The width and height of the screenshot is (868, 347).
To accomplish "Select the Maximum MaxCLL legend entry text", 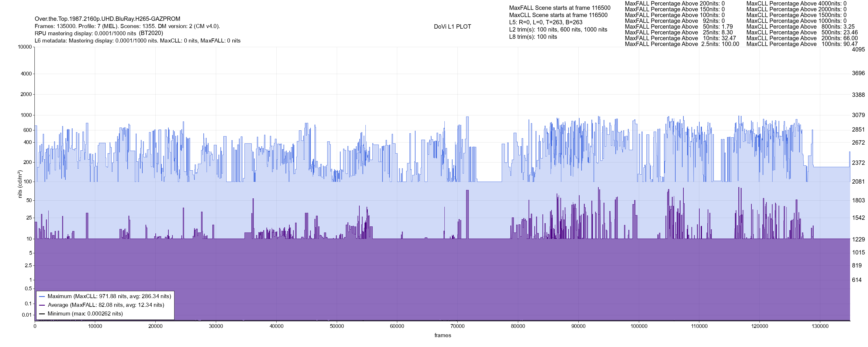I will click(109, 296).
